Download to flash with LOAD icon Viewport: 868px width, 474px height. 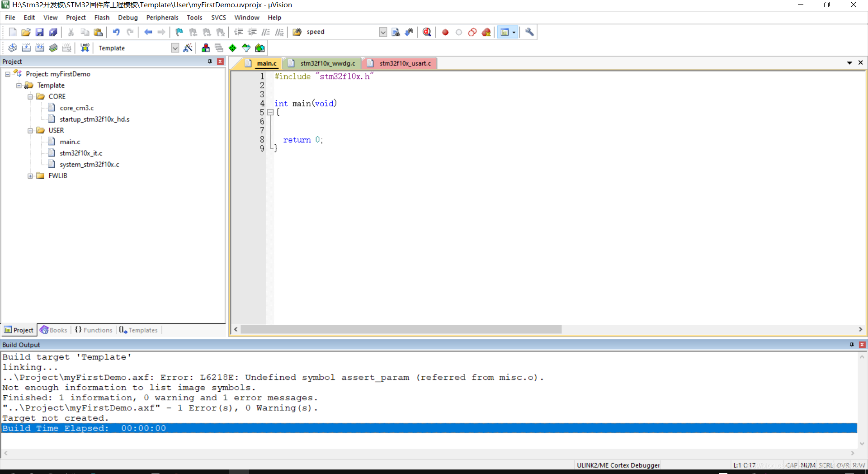pos(85,48)
